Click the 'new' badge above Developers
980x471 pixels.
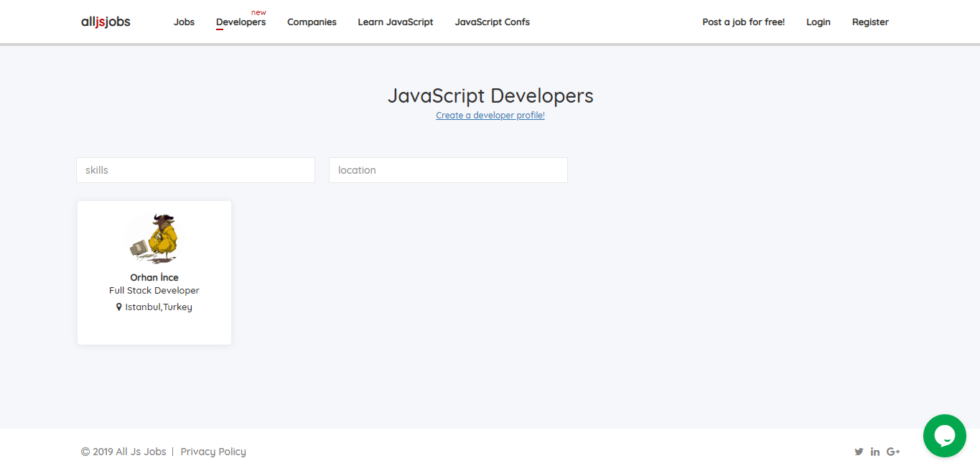258,11
